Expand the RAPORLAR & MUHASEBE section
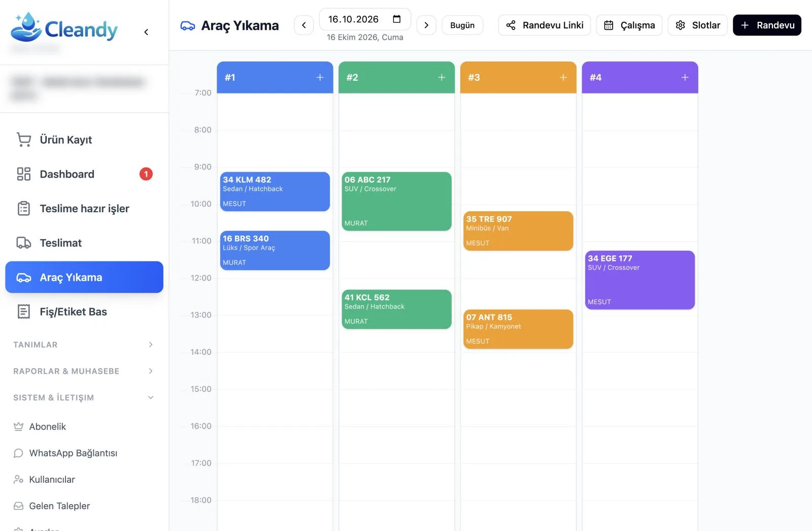The width and height of the screenshot is (812, 531). click(x=84, y=371)
